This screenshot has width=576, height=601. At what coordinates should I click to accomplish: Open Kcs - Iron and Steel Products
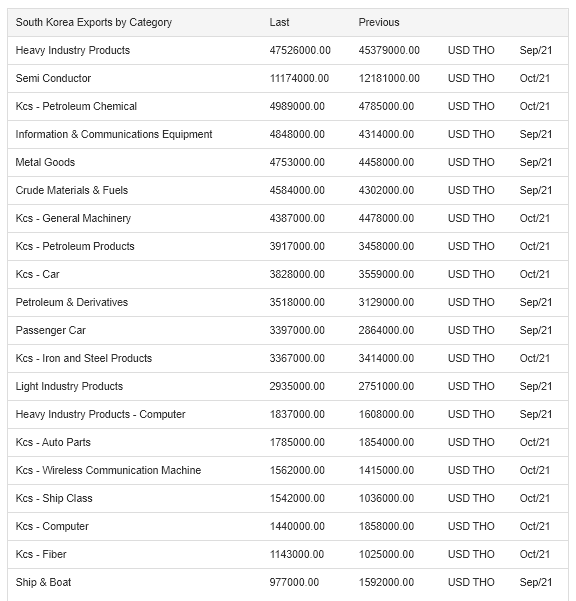(84, 358)
